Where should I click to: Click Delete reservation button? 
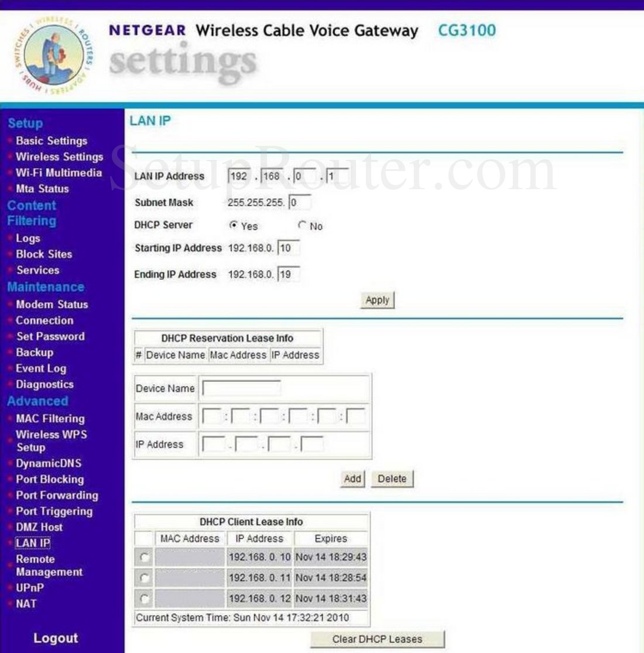coord(392,479)
